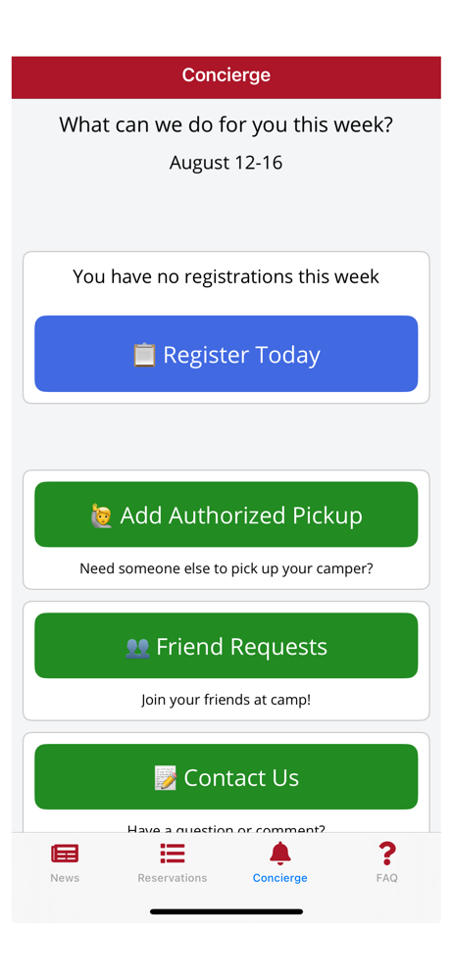
Task: Tap the red Concierge header bar
Action: click(x=226, y=77)
